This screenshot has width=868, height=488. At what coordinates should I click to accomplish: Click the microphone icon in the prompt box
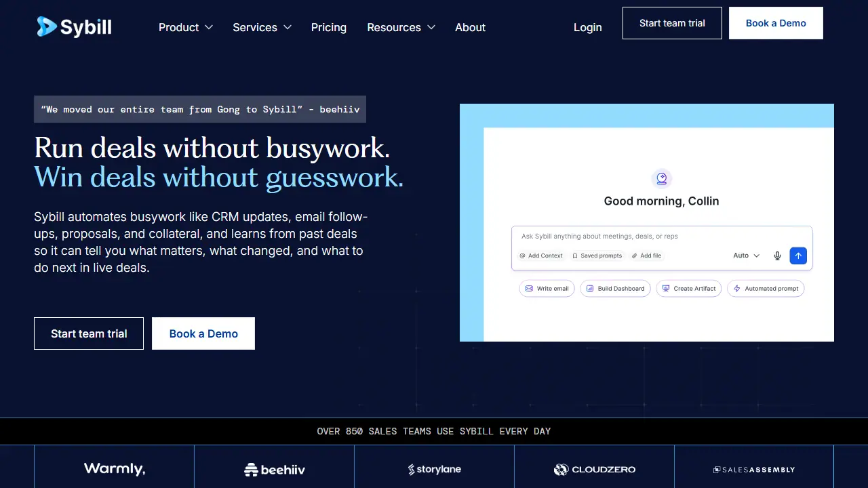(x=778, y=256)
